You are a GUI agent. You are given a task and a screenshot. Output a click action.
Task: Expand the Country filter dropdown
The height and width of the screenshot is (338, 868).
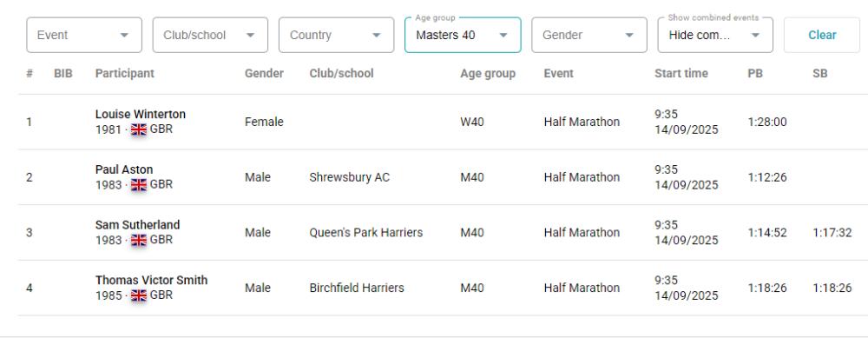click(x=337, y=35)
